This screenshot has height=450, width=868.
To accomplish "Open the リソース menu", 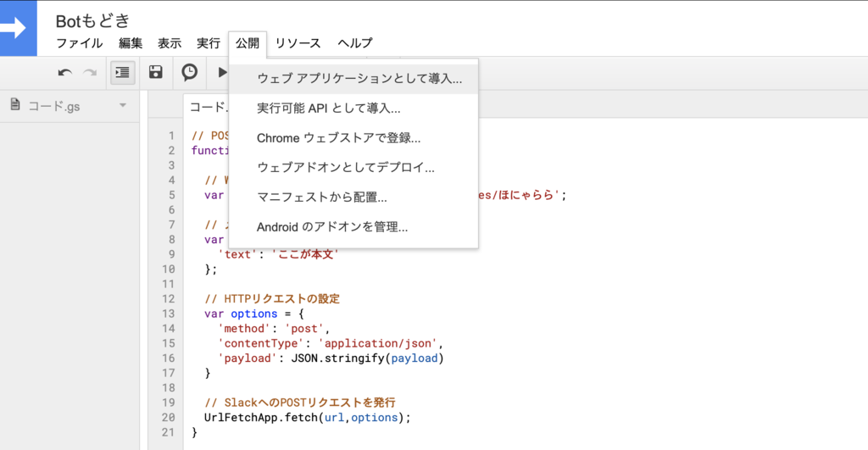I will [298, 43].
